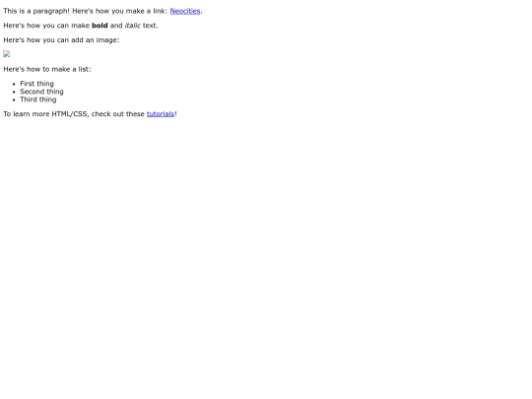Click the bullet before "Third thing"
The height and width of the screenshot is (399, 532).
point(14,100)
